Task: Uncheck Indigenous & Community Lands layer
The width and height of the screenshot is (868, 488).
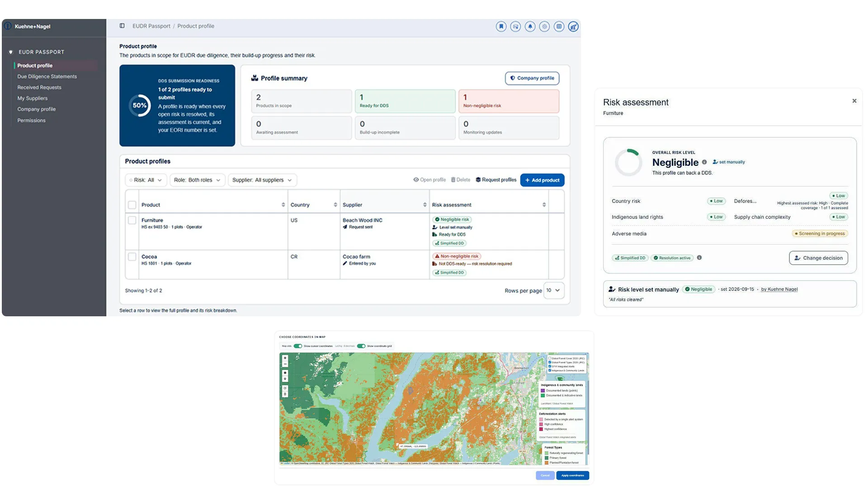Action: coord(550,371)
